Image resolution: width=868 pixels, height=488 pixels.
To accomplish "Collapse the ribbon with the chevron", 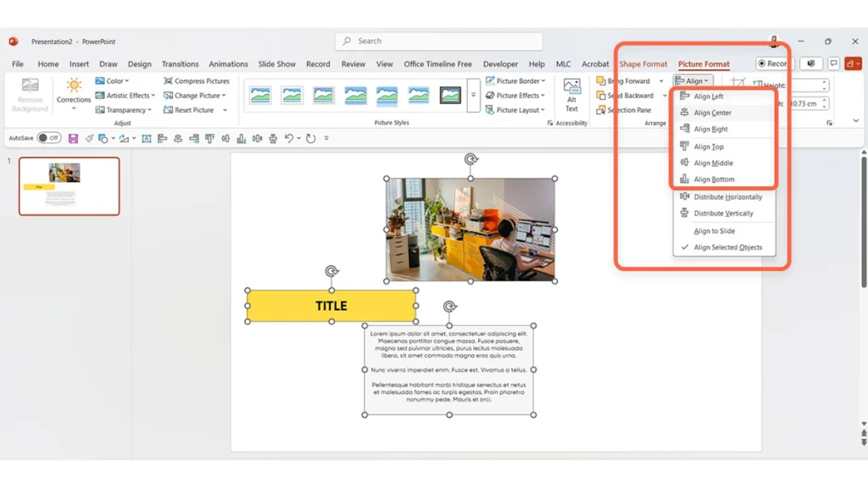I will [856, 120].
